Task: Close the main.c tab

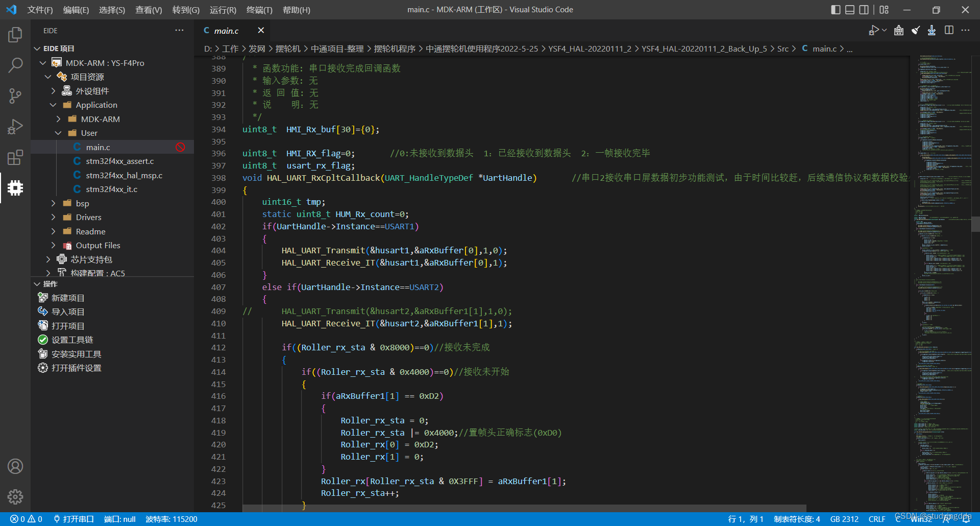Action: click(x=261, y=31)
